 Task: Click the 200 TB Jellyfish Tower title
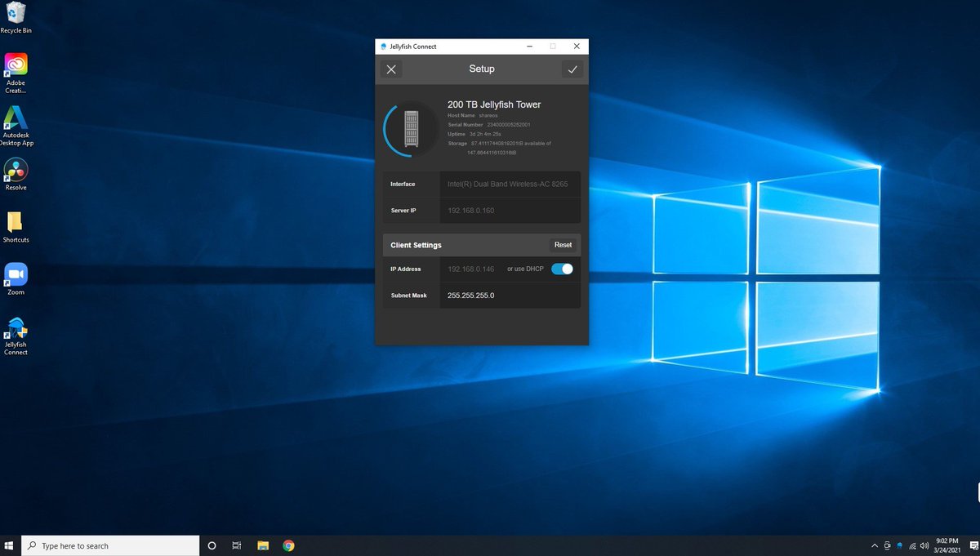click(x=494, y=105)
